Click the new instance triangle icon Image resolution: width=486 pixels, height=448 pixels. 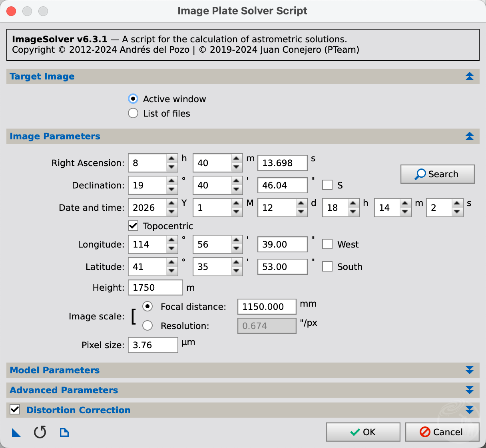tap(16, 432)
